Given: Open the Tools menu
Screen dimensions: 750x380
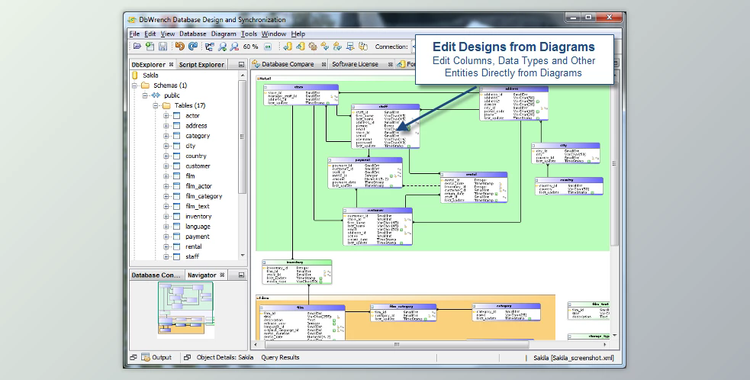Looking at the screenshot, I should coord(249,34).
